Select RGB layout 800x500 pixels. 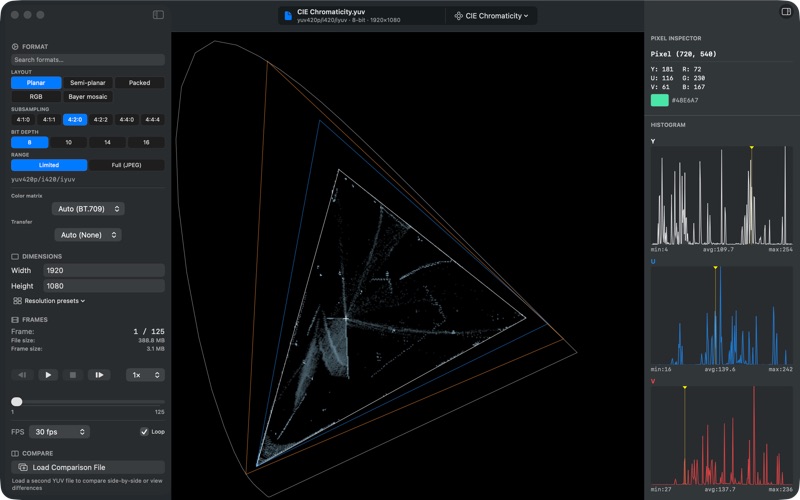[x=36, y=96]
